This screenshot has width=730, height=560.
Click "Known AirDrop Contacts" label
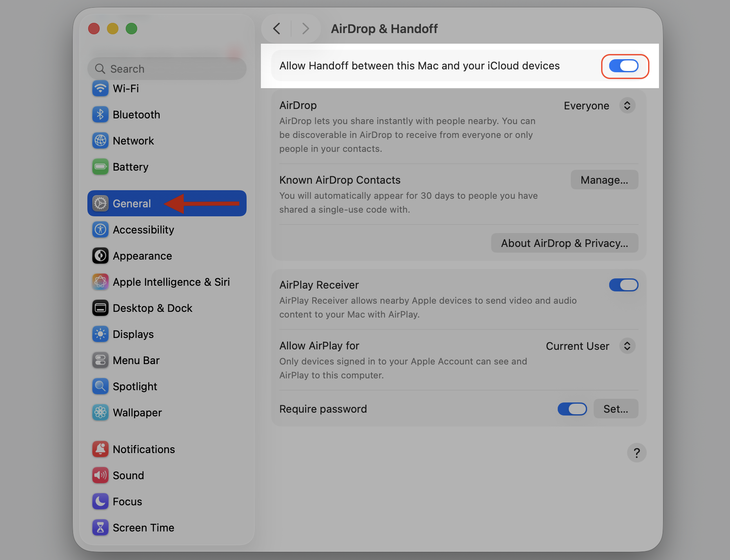(x=340, y=180)
